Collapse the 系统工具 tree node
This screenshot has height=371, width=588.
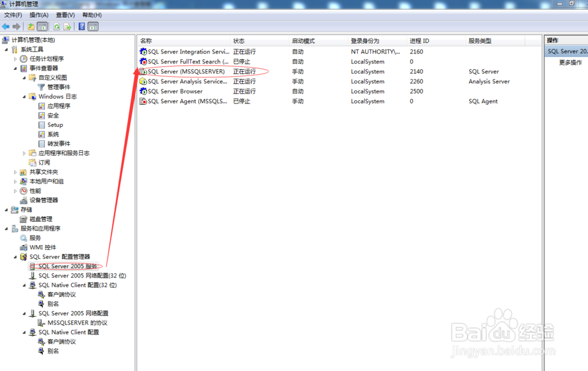pos(6,49)
